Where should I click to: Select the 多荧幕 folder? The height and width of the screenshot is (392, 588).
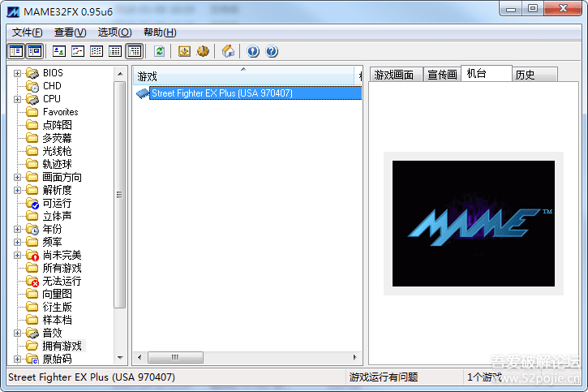tap(57, 138)
